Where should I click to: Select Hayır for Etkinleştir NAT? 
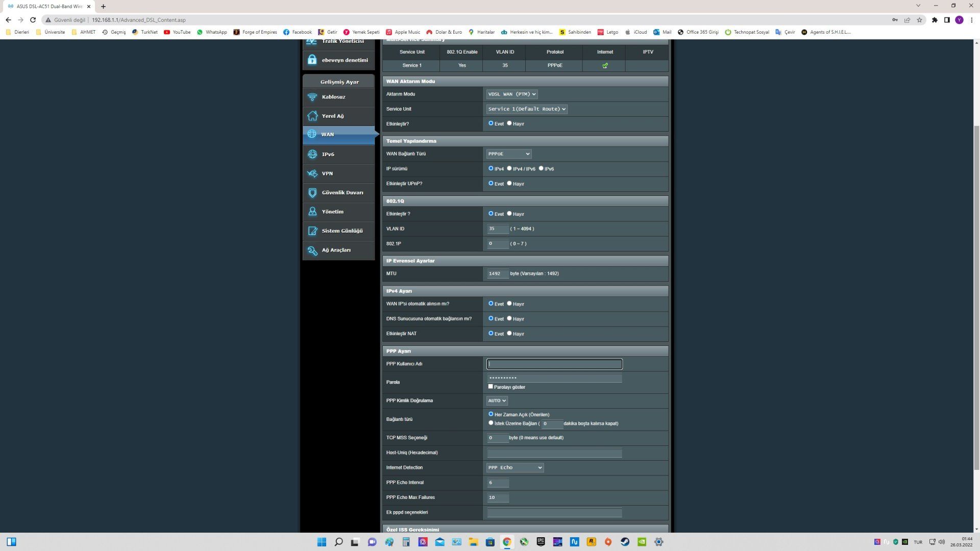coord(509,333)
